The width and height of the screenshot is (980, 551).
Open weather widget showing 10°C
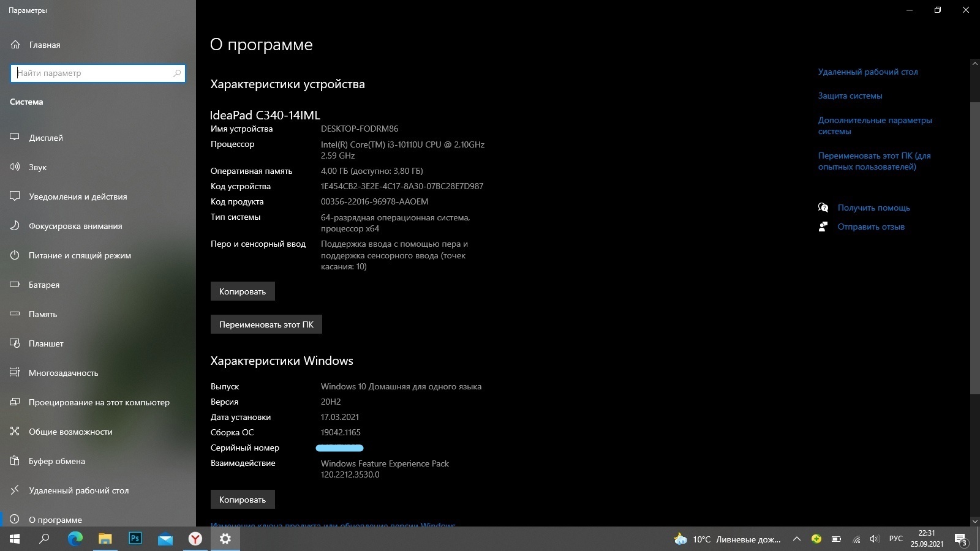(x=728, y=539)
